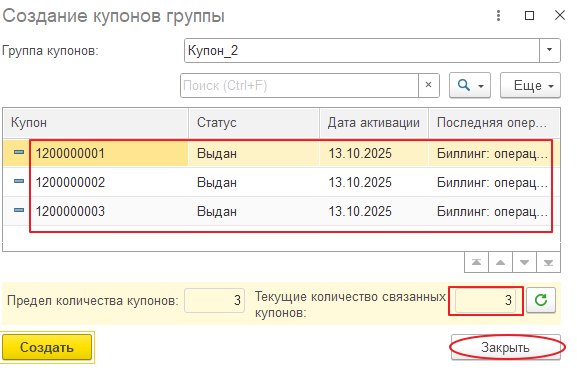Screen dimensions: 577x372
Task: Click status Выдан for coupon 1200000002
Action: point(217,183)
